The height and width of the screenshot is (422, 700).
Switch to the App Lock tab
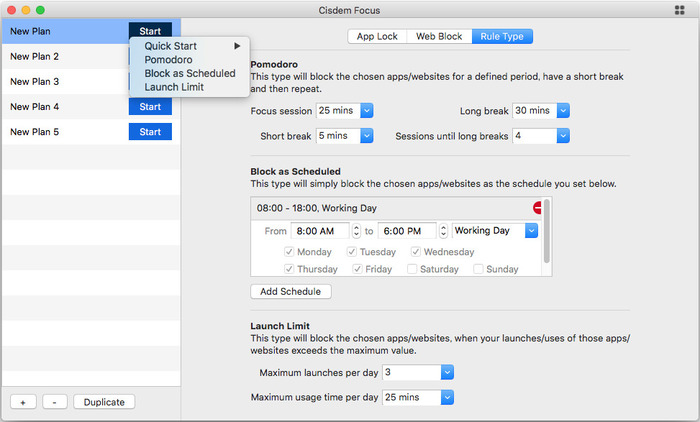coord(377,37)
